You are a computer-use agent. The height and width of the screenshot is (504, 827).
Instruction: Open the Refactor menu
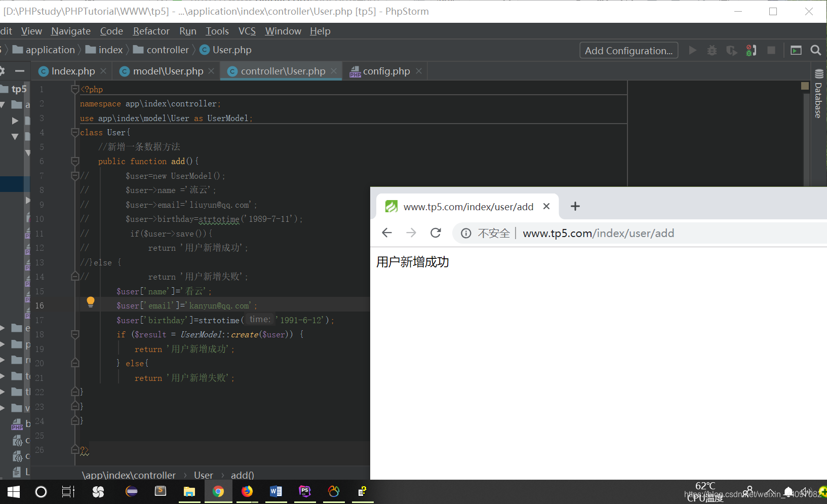coord(151,31)
